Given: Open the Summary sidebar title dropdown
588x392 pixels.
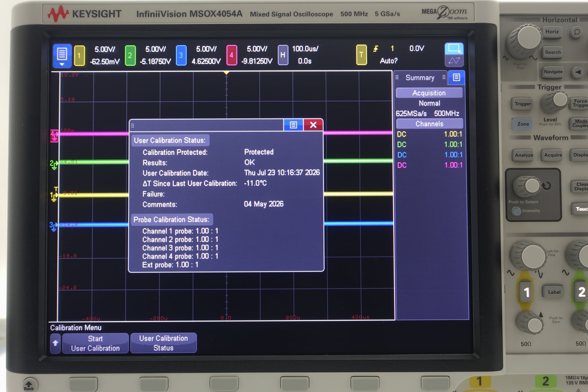Looking at the screenshot, I should pyautogui.click(x=420, y=78).
